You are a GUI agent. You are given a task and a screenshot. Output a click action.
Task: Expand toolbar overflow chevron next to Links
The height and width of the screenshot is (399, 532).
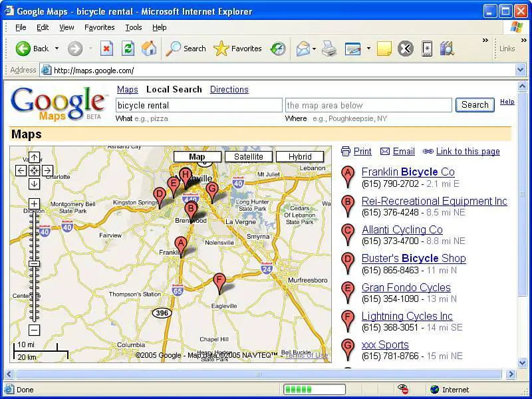[485, 41]
